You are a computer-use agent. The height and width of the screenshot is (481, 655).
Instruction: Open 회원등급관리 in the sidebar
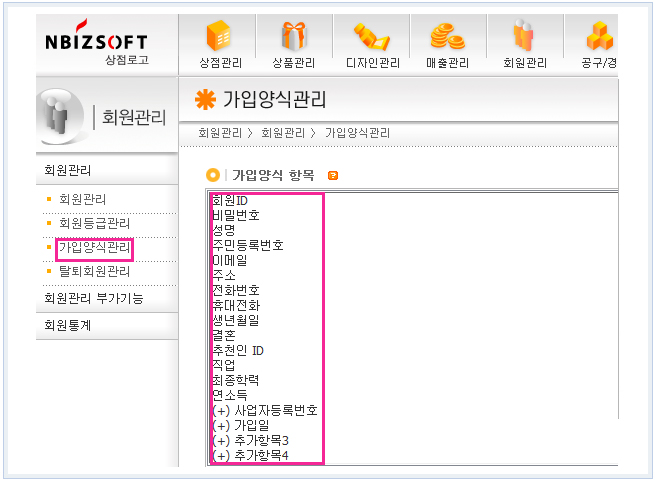94,223
